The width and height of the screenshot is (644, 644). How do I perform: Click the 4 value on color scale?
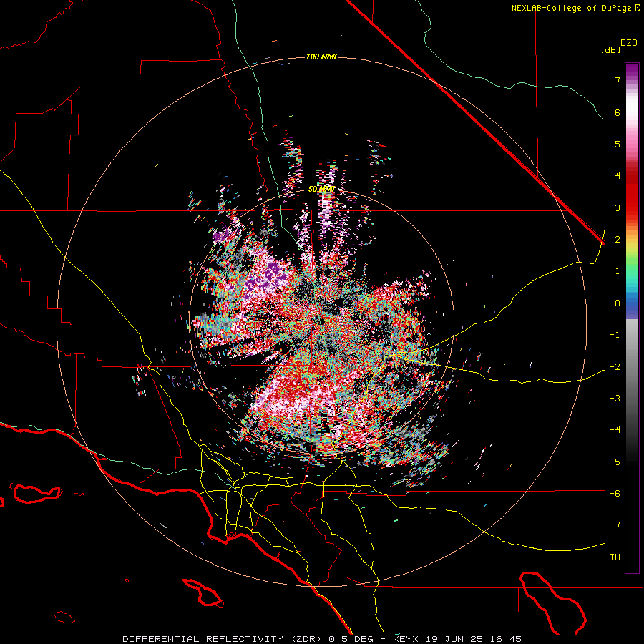(x=618, y=176)
